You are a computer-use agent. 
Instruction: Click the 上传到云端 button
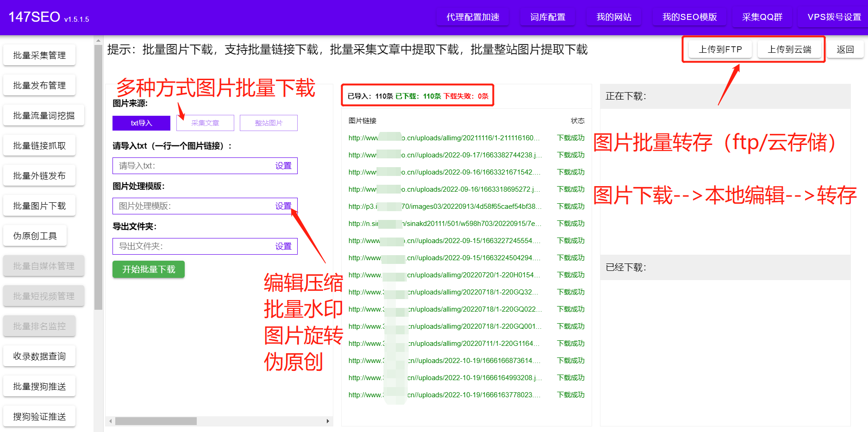tap(789, 49)
